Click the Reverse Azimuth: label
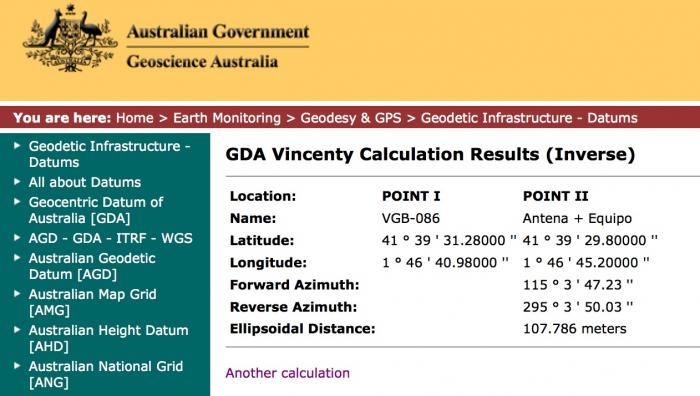This screenshot has width=700, height=396. tap(293, 307)
